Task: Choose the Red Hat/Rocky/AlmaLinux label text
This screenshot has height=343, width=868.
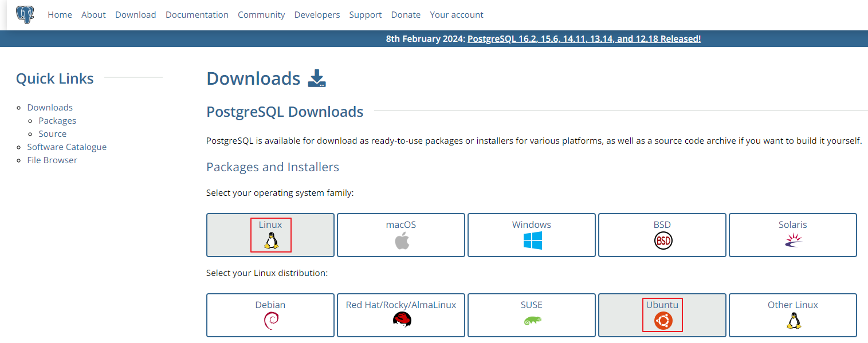Action: pyautogui.click(x=401, y=305)
